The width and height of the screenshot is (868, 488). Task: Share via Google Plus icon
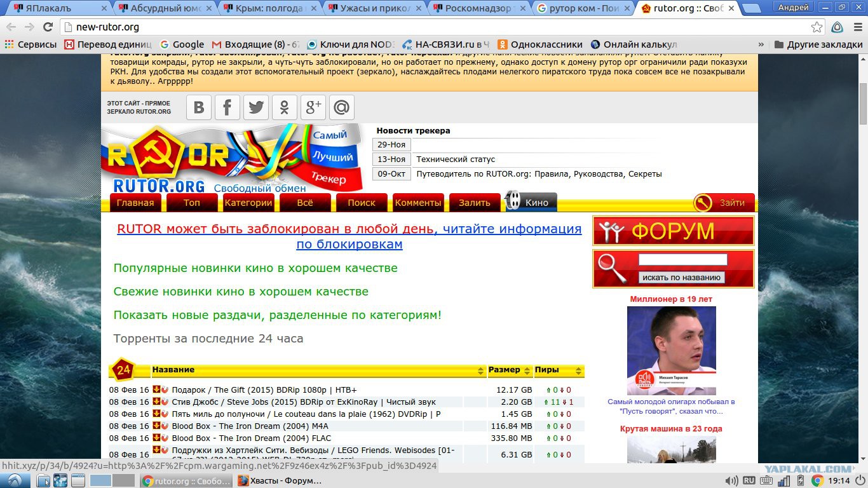click(x=313, y=107)
